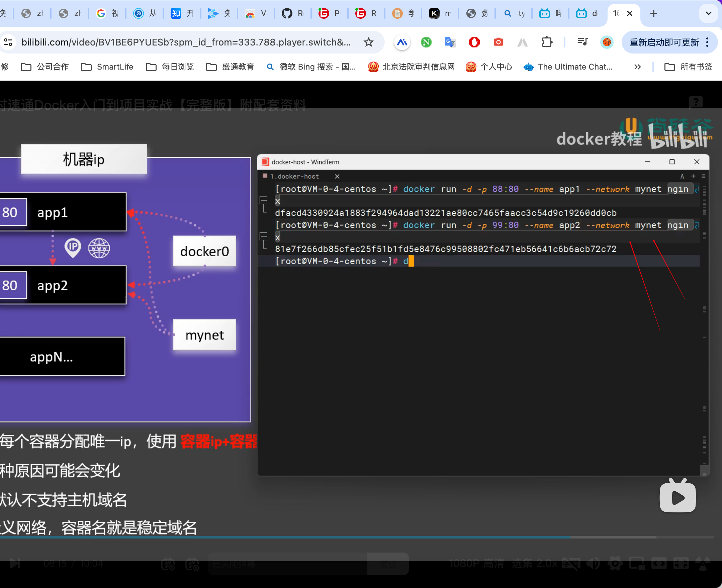Click the Google Translate extension icon
Image resolution: width=722 pixels, height=588 pixels.
point(450,42)
